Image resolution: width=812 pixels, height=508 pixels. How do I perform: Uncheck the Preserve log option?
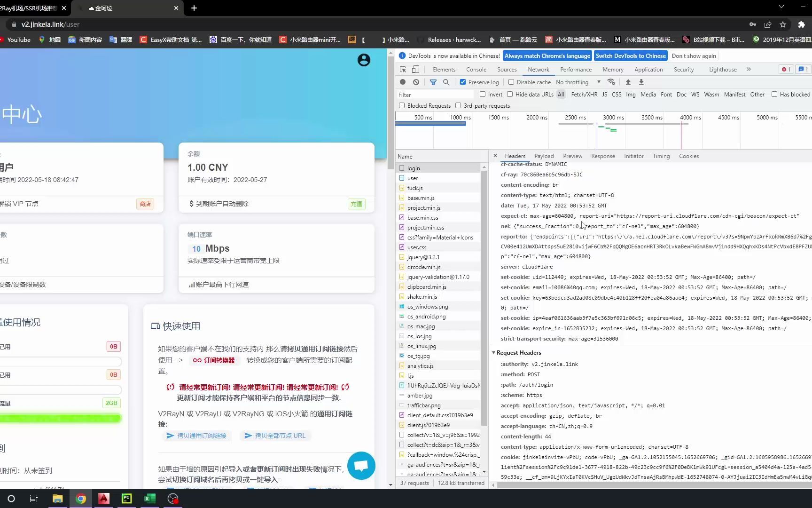tap(463, 82)
